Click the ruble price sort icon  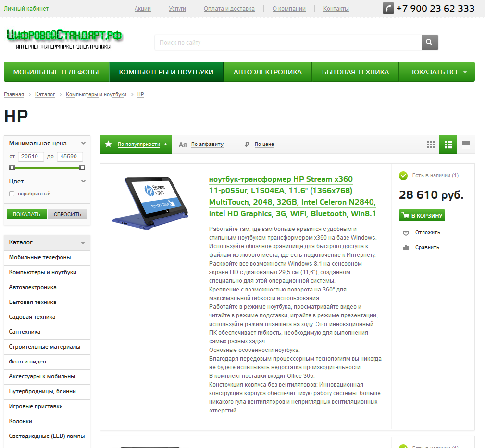[x=247, y=144]
